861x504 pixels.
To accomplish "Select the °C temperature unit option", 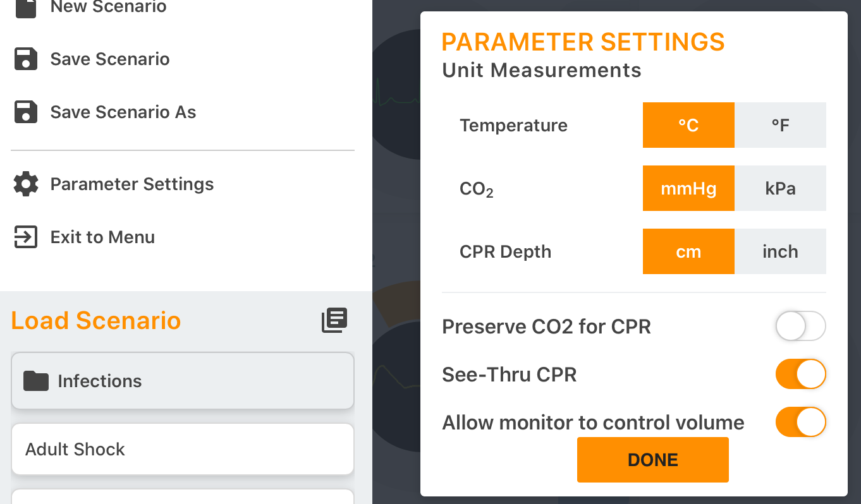I will pos(688,125).
